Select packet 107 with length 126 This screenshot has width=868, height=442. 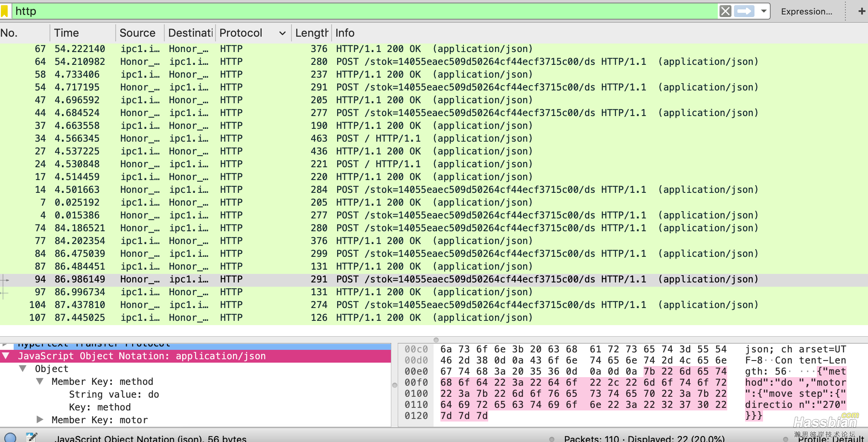click(434, 318)
